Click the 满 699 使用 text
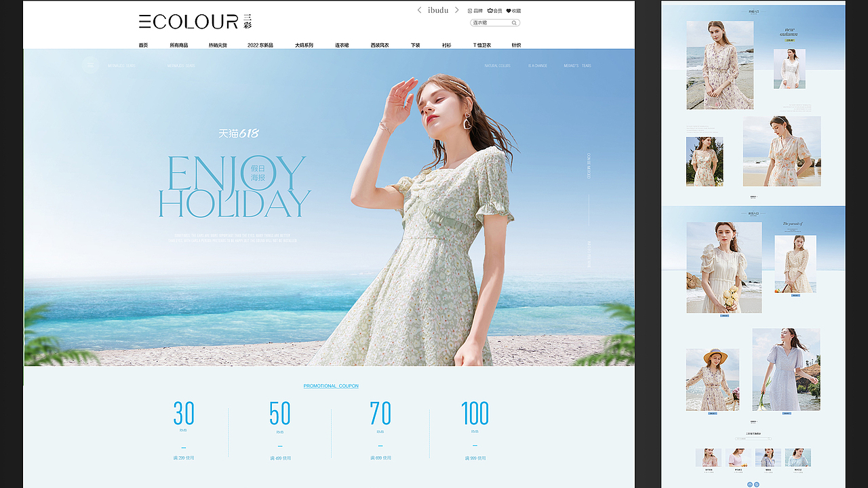868x488 pixels. (380, 458)
